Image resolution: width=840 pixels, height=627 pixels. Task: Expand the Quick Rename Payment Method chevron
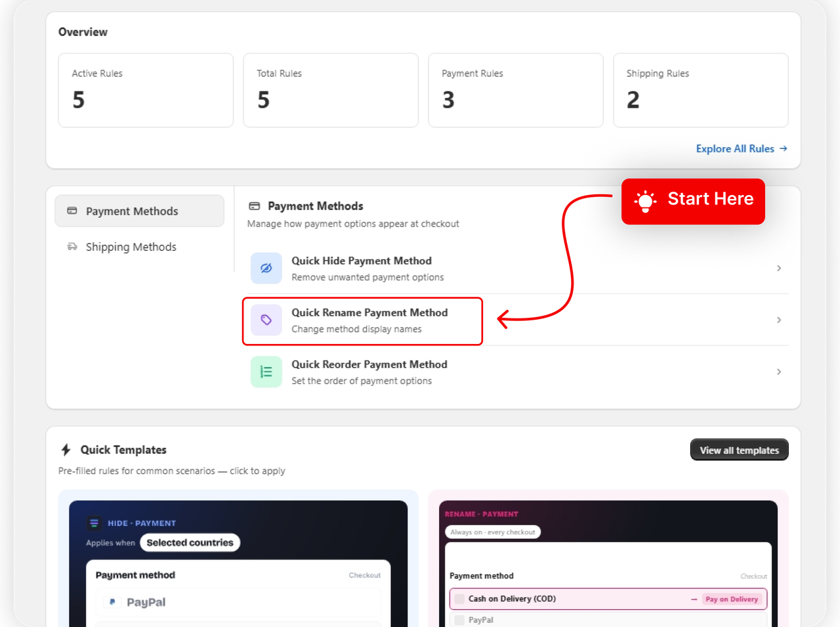779,320
